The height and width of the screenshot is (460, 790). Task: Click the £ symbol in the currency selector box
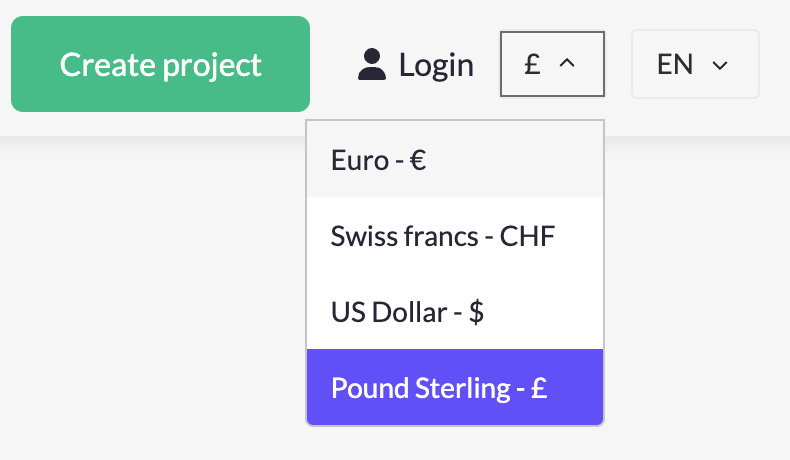coord(532,64)
